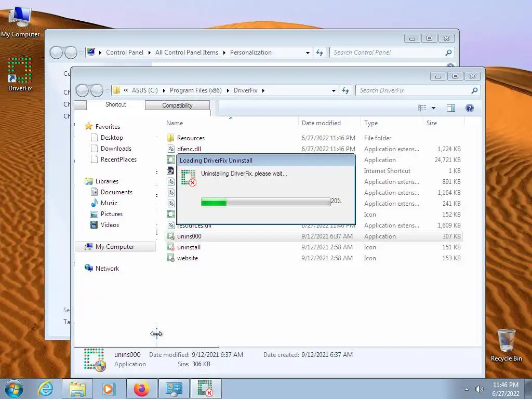
Task: Open the Music library
Action: (x=109, y=203)
